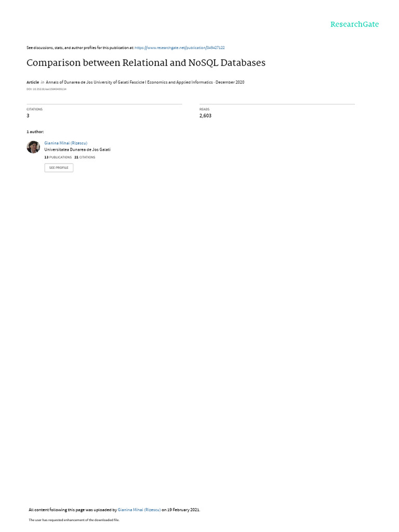Open uploader Gianina Mihai link in footer
The width and height of the screenshot is (399, 532).
tap(139, 510)
